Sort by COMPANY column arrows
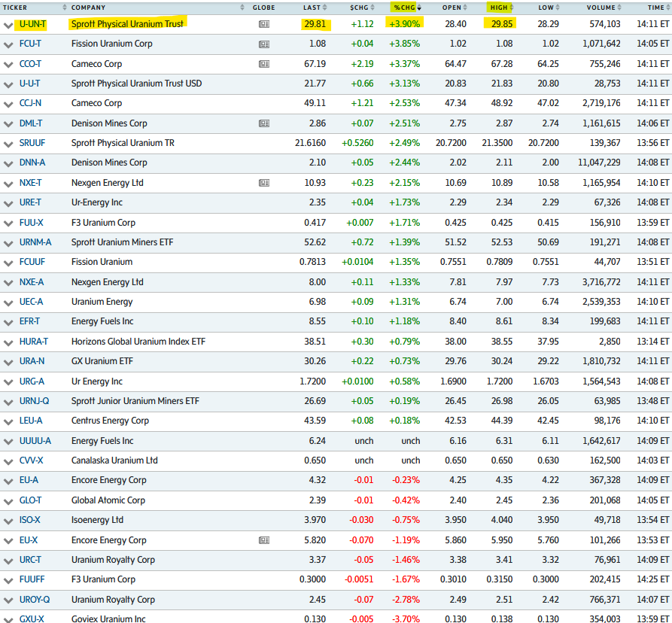This screenshot has width=672, height=623. pyautogui.click(x=242, y=8)
